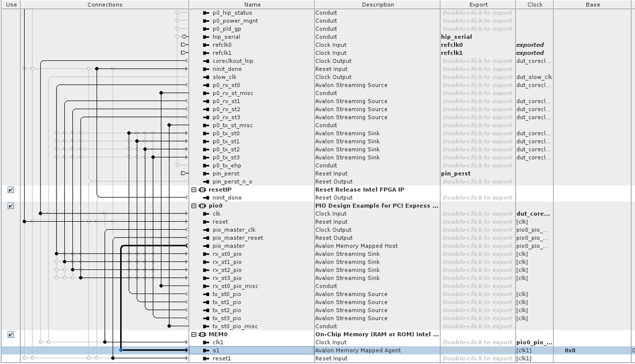
Task: Click the Connections column header
Action: point(104,4)
